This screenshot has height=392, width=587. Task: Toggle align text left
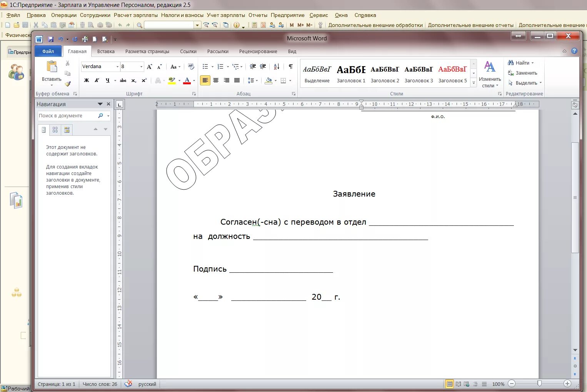(205, 80)
